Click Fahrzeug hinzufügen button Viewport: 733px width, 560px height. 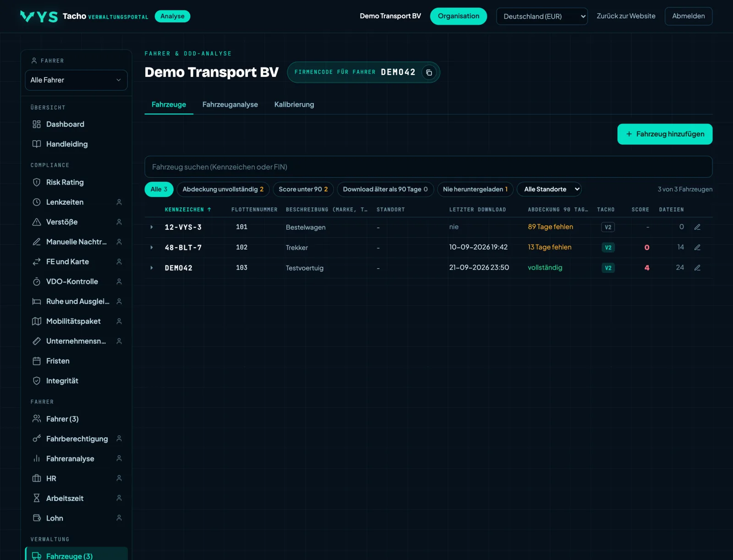point(665,134)
